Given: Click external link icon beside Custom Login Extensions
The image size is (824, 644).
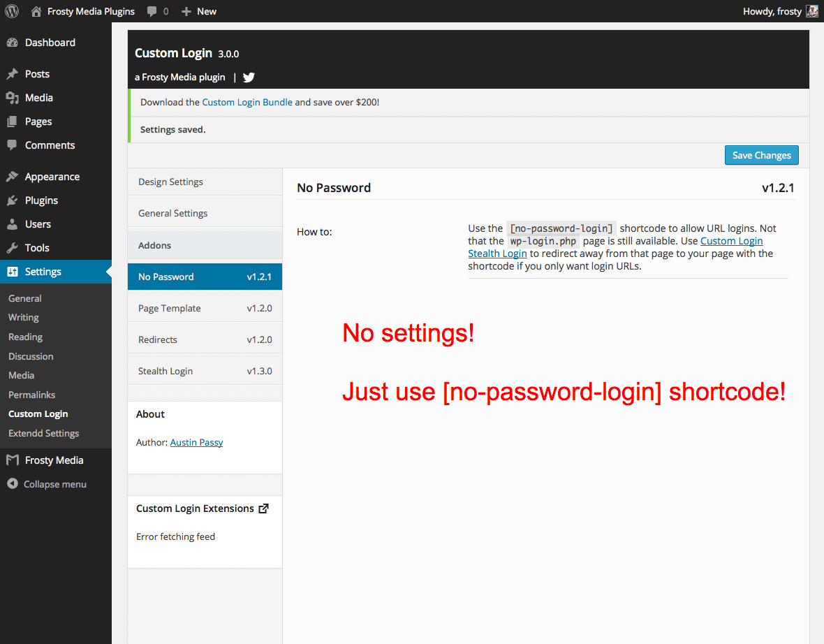Looking at the screenshot, I should [263, 508].
